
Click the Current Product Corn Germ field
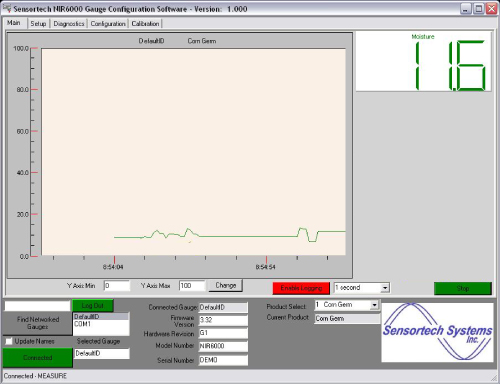347,319
